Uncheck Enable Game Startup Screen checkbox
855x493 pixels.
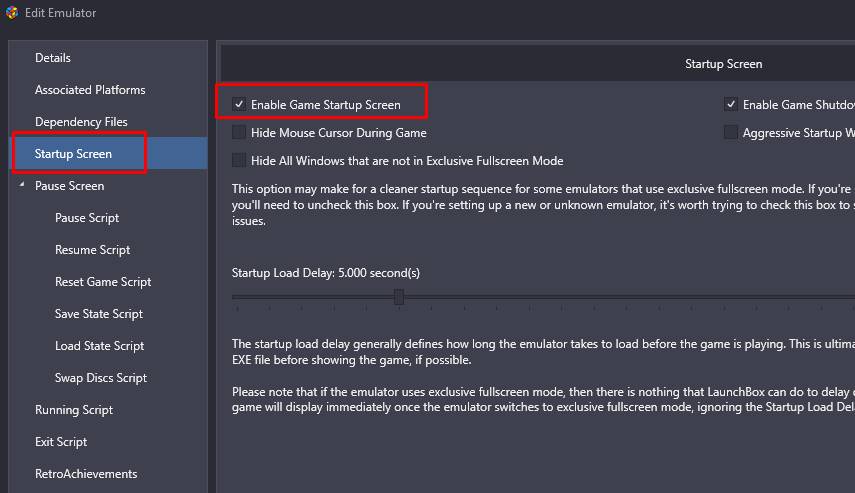click(239, 104)
